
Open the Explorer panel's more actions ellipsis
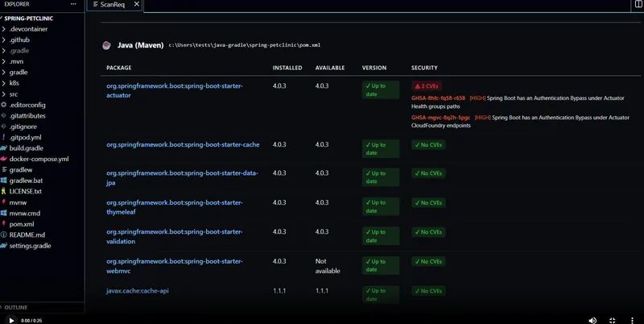73,4
